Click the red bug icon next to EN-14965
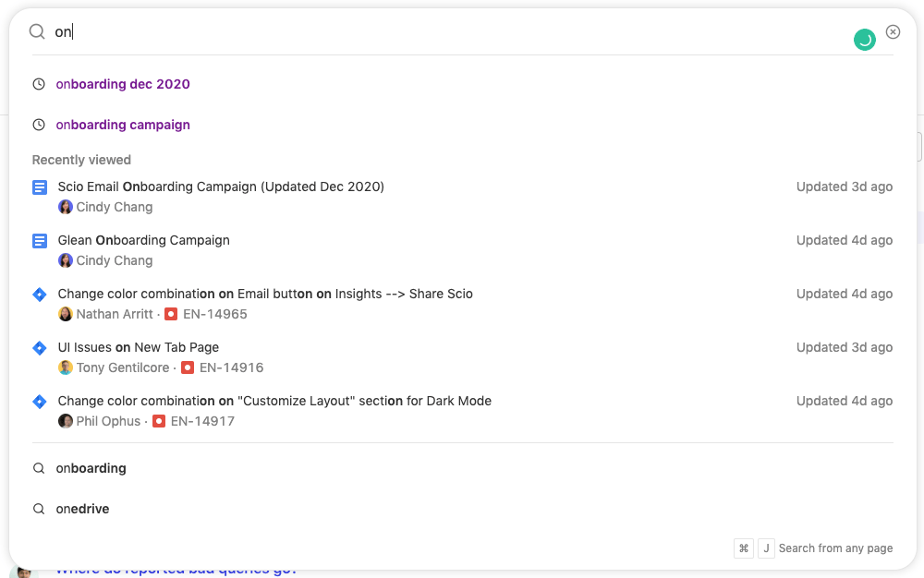The width and height of the screenshot is (924, 578). pos(171,314)
